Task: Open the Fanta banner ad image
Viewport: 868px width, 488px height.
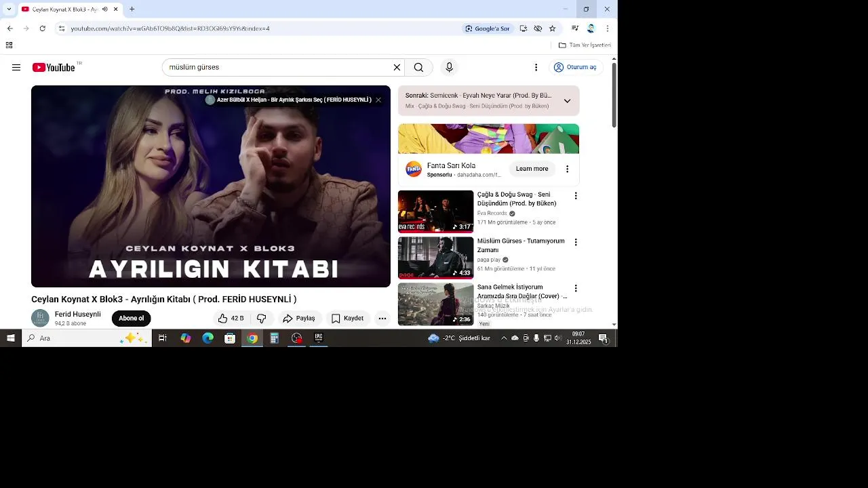Action: click(488, 139)
